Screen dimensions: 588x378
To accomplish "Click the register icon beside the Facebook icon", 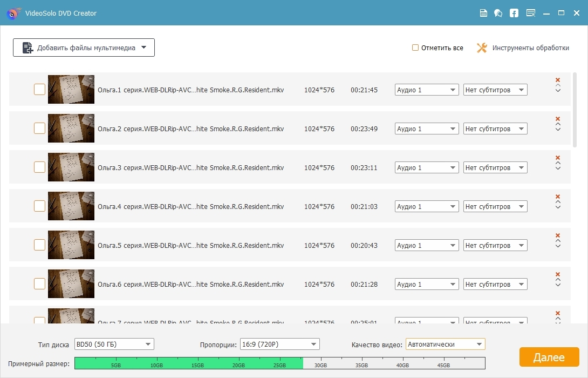I will [531, 13].
